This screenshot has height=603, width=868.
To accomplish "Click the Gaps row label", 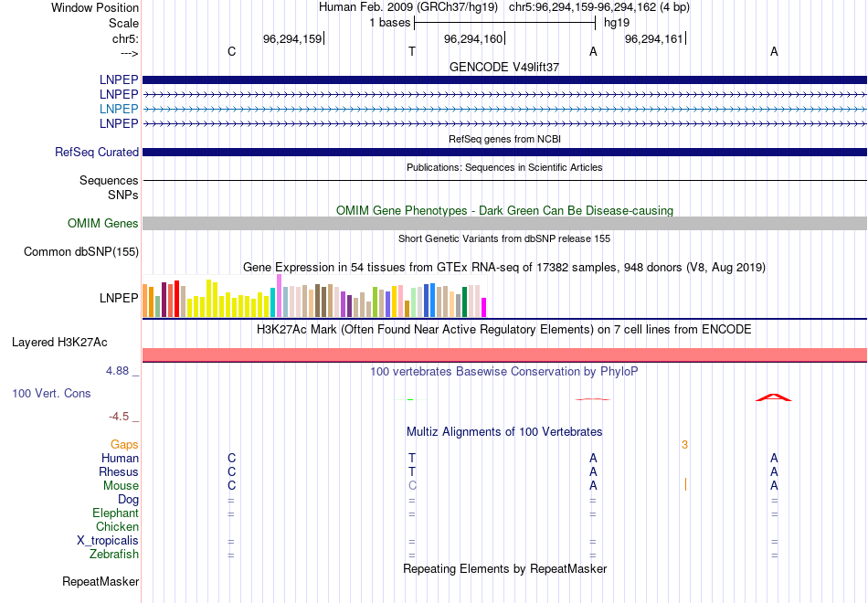I will (124, 445).
